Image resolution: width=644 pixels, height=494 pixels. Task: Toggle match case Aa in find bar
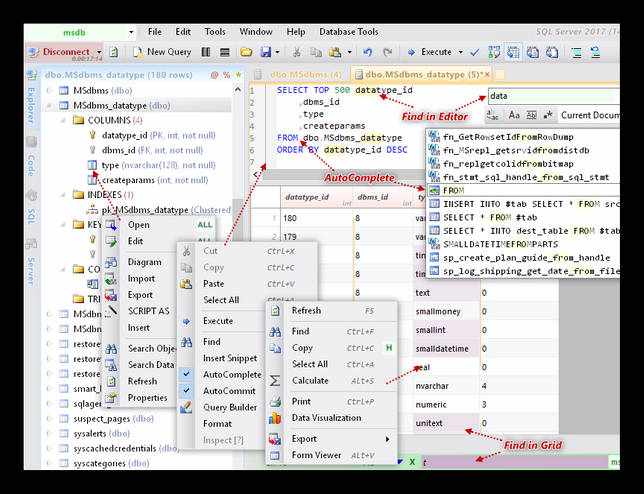coord(514,115)
